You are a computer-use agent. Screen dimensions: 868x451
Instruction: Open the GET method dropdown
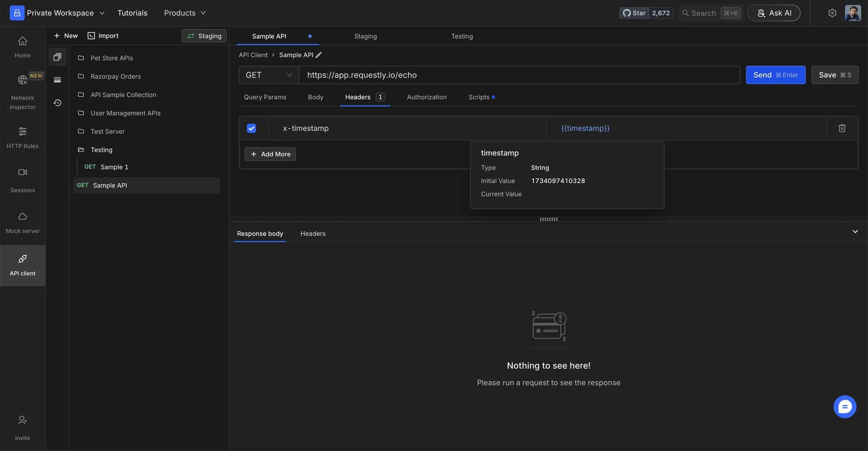(x=269, y=75)
